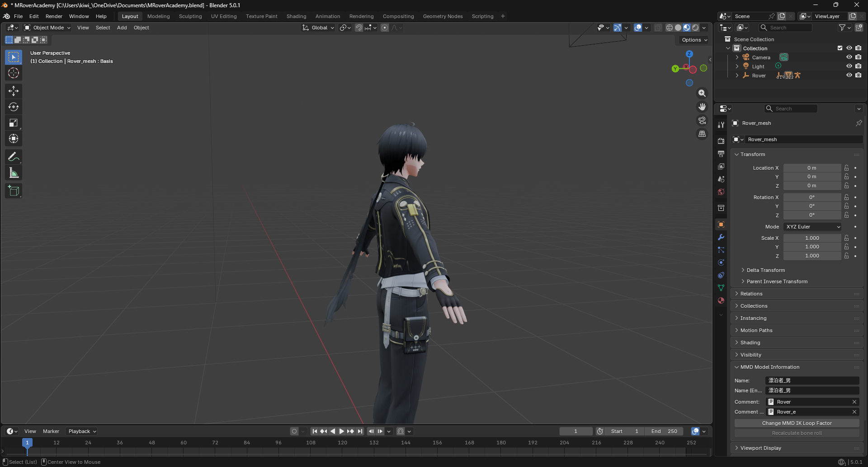Toggle camera view with the camera gizmo
The height and width of the screenshot is (467, 868).
tap(702, 120)
